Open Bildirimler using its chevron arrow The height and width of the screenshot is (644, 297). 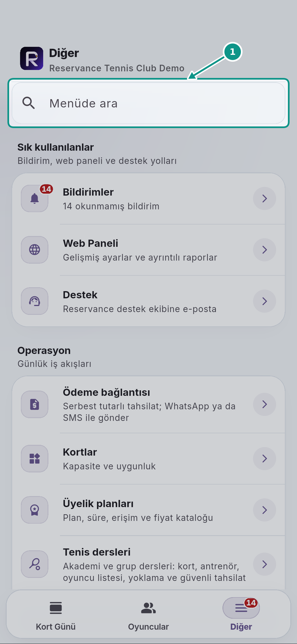(265, 198)
